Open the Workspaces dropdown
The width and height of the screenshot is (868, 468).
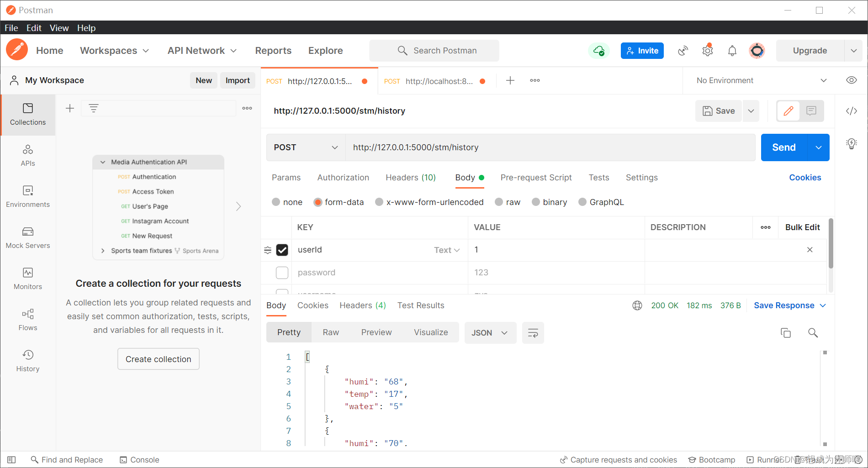[115, 51]
